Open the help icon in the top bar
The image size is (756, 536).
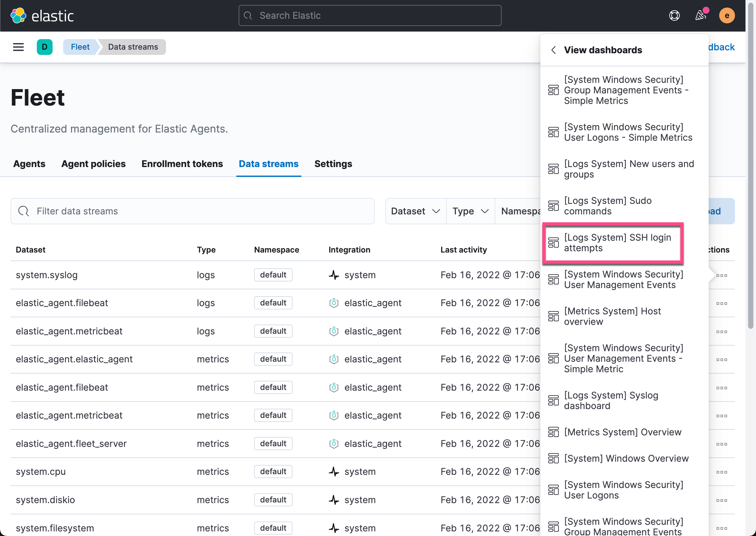pyautogui.click(x=674, y=15)
